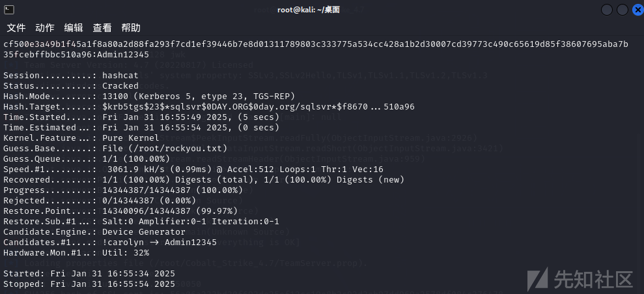This screenshot has width=644, height=294.
Task: Close the terminal window
Action: [x=638, y=10]
